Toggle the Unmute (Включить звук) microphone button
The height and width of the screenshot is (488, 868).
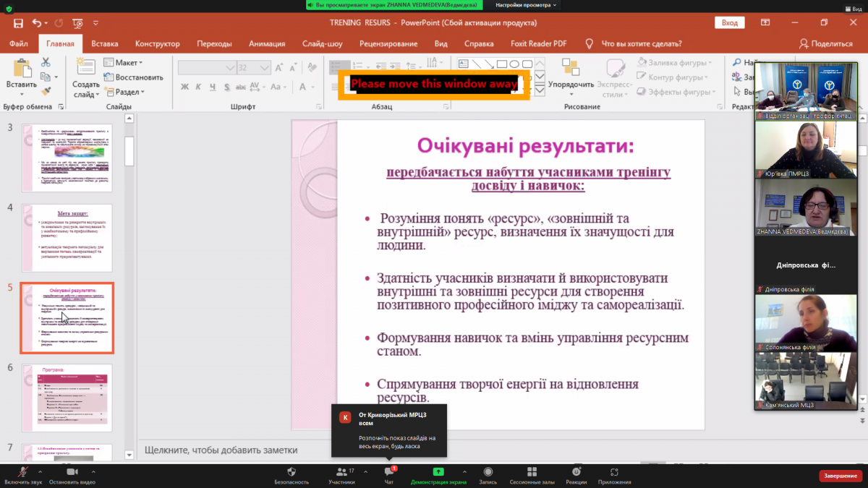point(22,471)
